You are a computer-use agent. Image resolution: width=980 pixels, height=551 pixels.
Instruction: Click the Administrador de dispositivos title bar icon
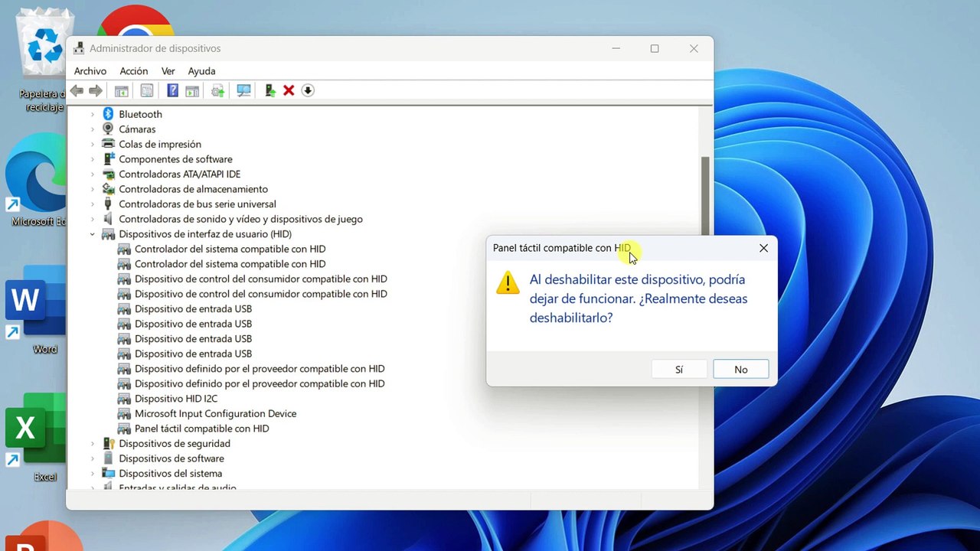(79, 48)
